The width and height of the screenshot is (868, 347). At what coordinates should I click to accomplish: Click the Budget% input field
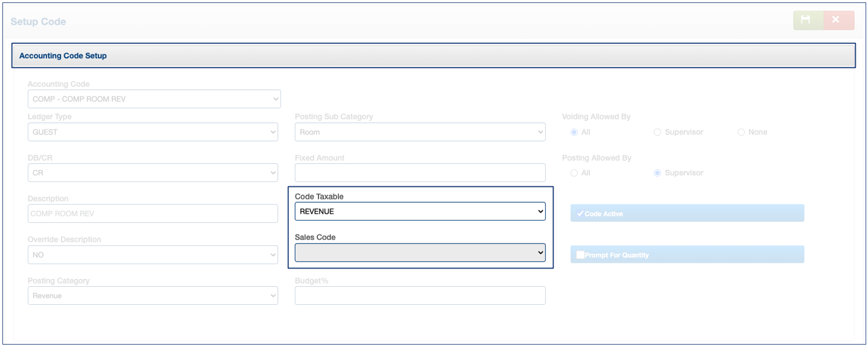(420, 296)
